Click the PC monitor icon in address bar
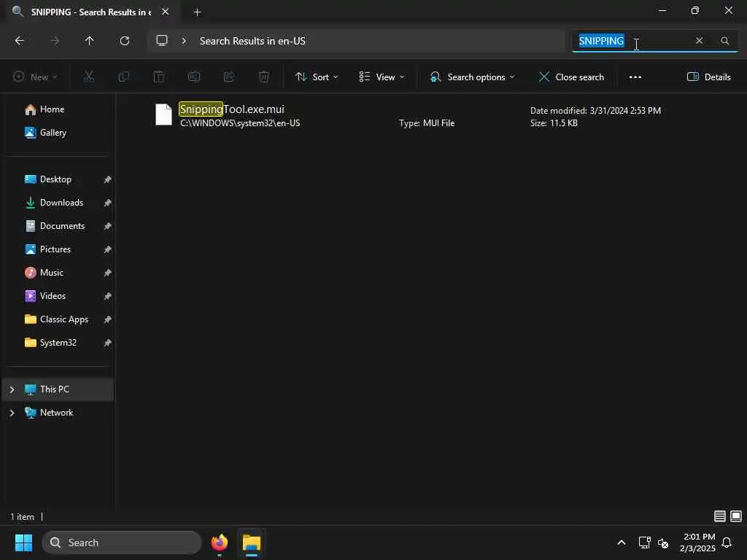The width and height of the screenshot is (747, 560). coord(162,41)
